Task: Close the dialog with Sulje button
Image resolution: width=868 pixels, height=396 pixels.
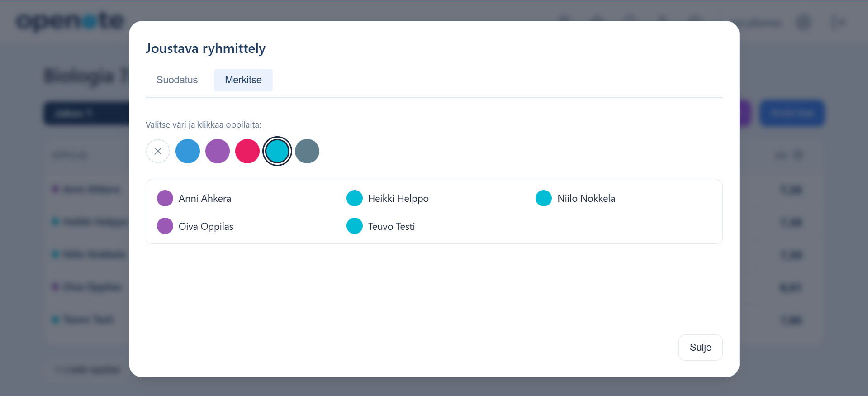Action: tap(700, 348)
